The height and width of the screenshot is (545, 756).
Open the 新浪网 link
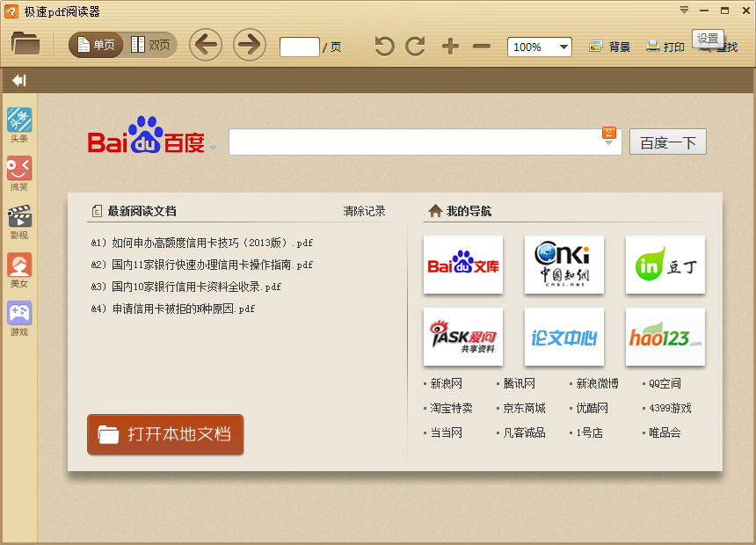click(x=446, y=383)
